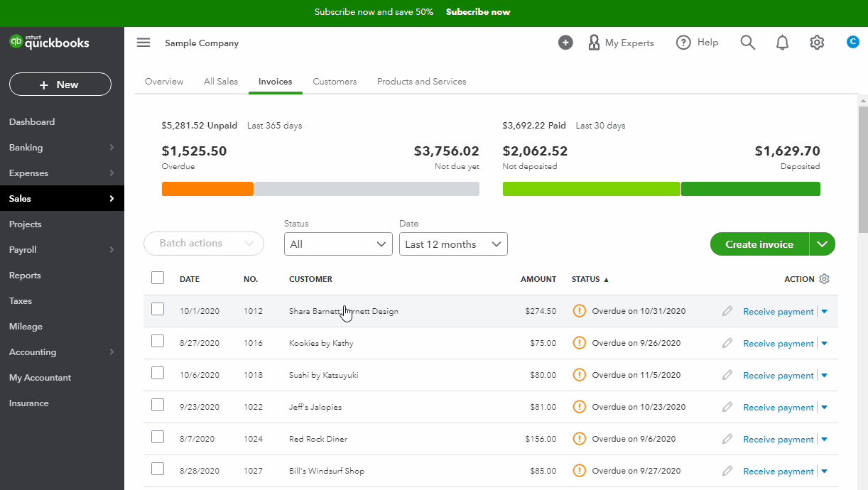Edit invoice 1012 with pencil icon
Image resolution: width=868 pixels, height=490 pixels.
pos(727,311)
